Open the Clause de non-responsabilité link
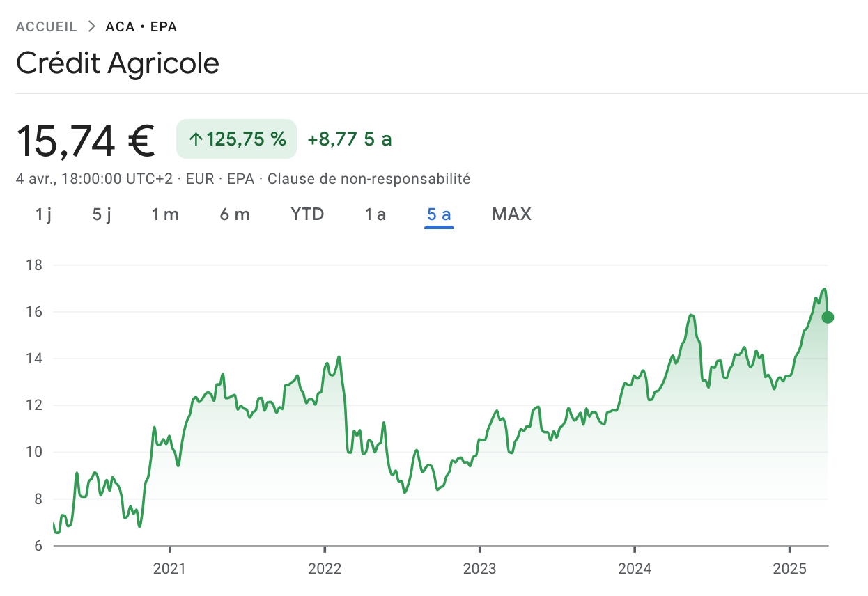The width and height of the screenshot is (868, 596). [369, 179]
